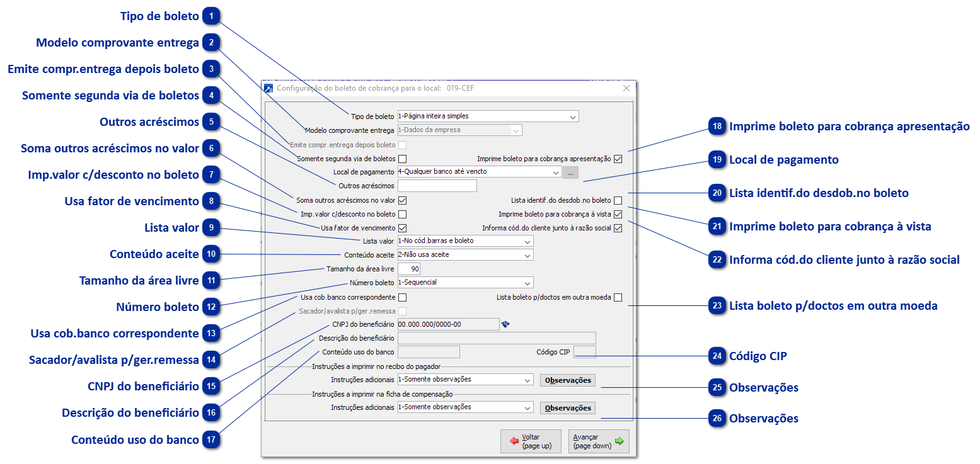The image size is (980, 464).
Task: Open the ellipsis (...) browser next to Local de pagamento
Action: 570,171
